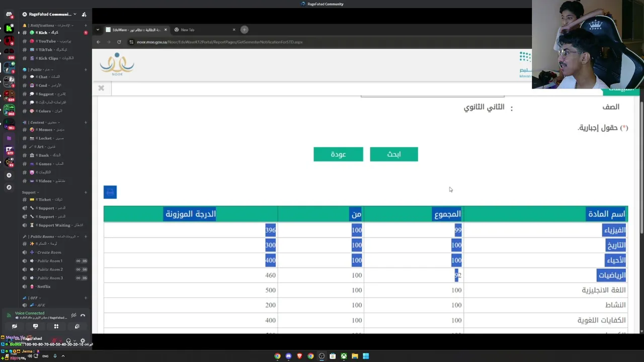Click the Add a Server plus icon

9,175
